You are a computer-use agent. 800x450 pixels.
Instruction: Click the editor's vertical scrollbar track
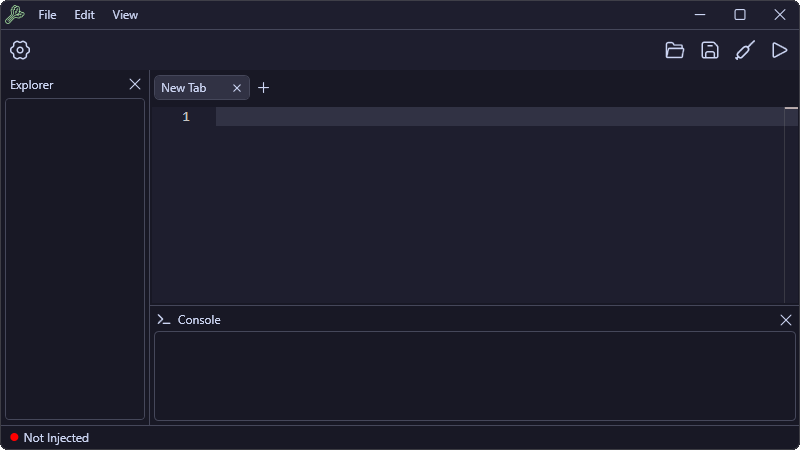[791, 205]
